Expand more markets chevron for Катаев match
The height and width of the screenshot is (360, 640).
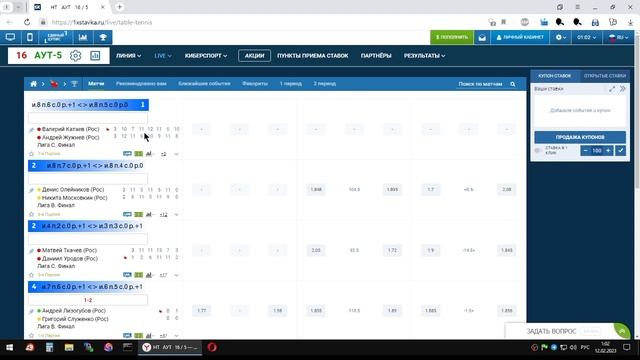(x=176, y=154)
